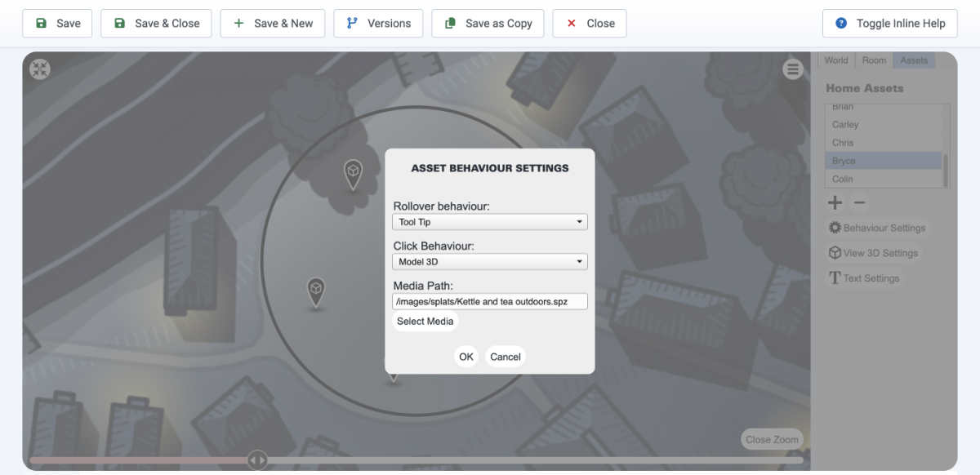Click the Home Assets list scrollbar
Image resolution: width=980 pixels, height=475 pixels.
tap(946, 170)
